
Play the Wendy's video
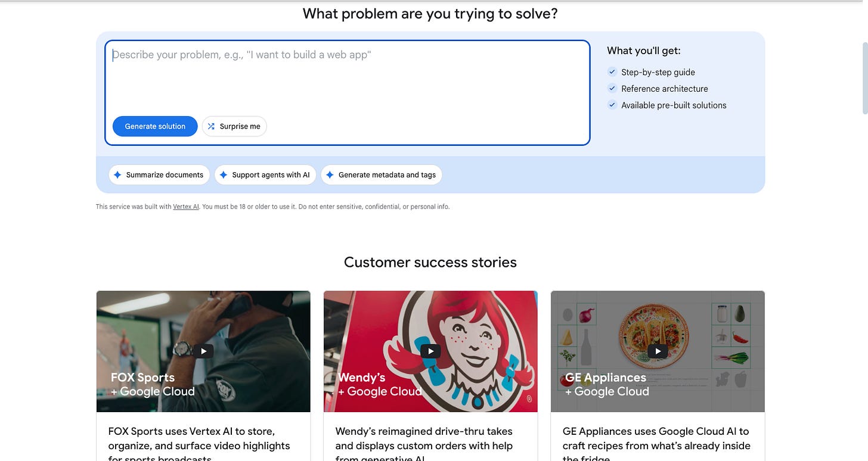(430, 351)
